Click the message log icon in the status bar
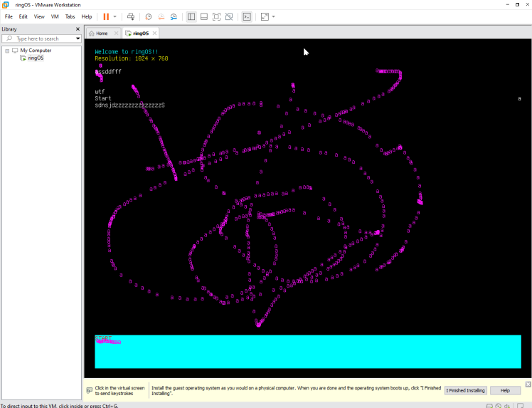Viewport: 532px width, 408px height. coord(520,406)
